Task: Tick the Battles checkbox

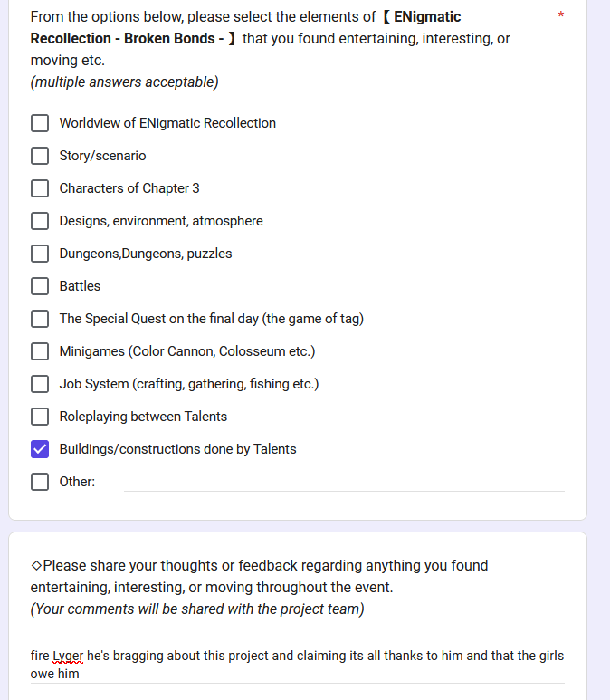Action: 40,286
